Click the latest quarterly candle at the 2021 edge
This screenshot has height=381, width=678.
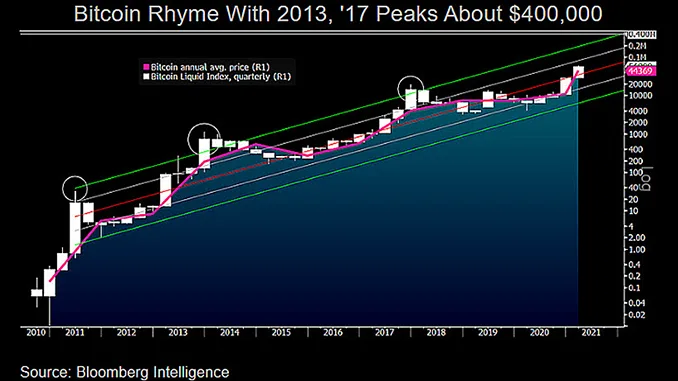click(x=579, y=72)
